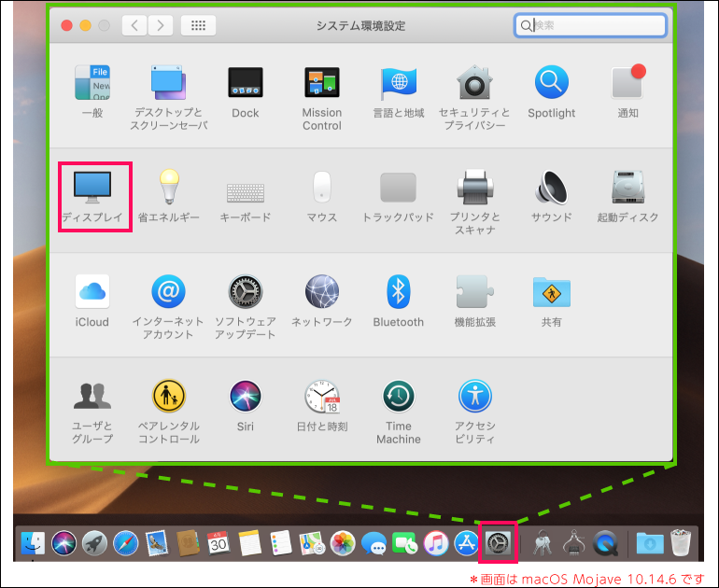Viewport: 719px width, 588px height.
Task: Open Mission Control preferences
Action: click(x=322, y=98)
